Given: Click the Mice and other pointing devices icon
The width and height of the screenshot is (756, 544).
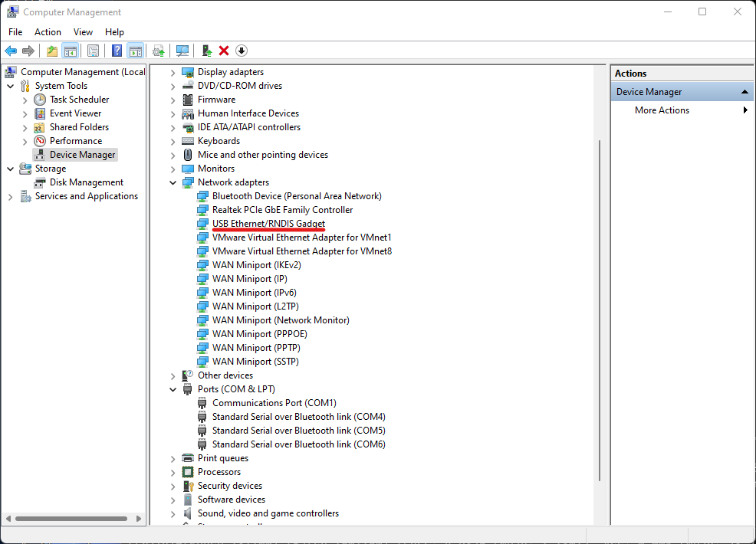Looking at the screenshot, I should click(x=188, y=155).
